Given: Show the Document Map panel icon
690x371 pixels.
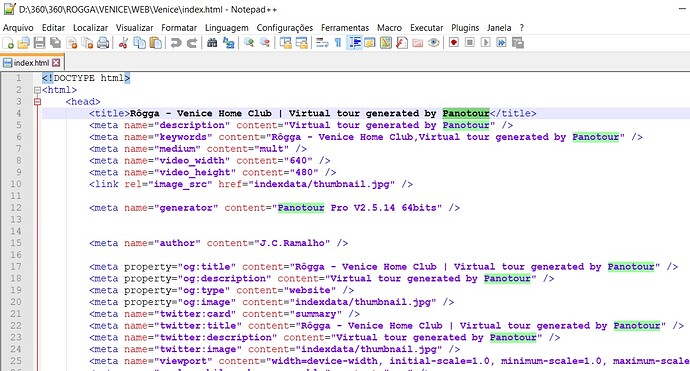Looking at the screenshot, I should (x=386, y=43).
